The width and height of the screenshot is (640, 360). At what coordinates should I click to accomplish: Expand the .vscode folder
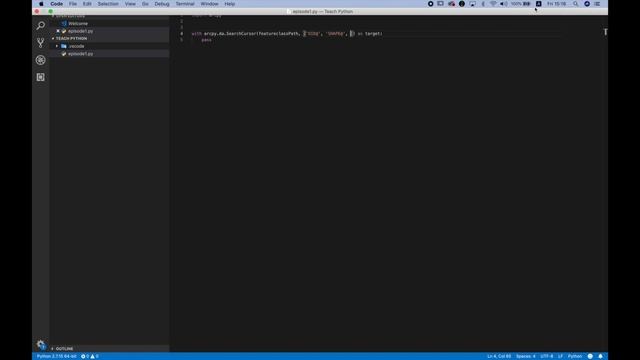pos(57,46)
